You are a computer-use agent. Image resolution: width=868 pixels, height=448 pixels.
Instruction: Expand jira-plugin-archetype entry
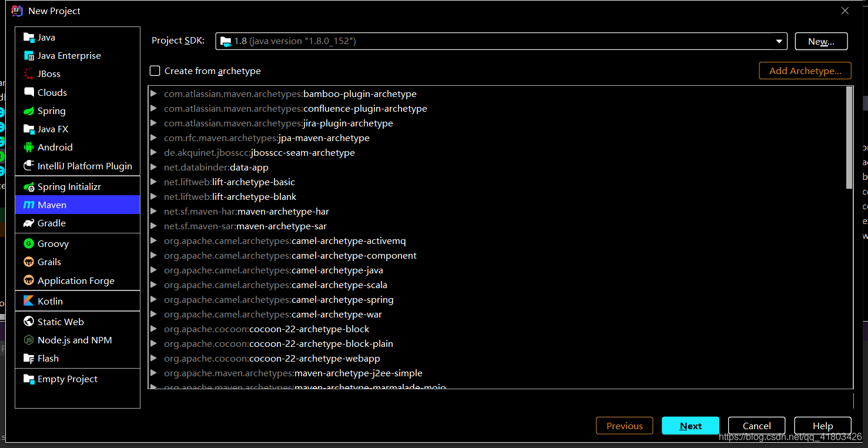pyautogui.click(x=153, y=123)
